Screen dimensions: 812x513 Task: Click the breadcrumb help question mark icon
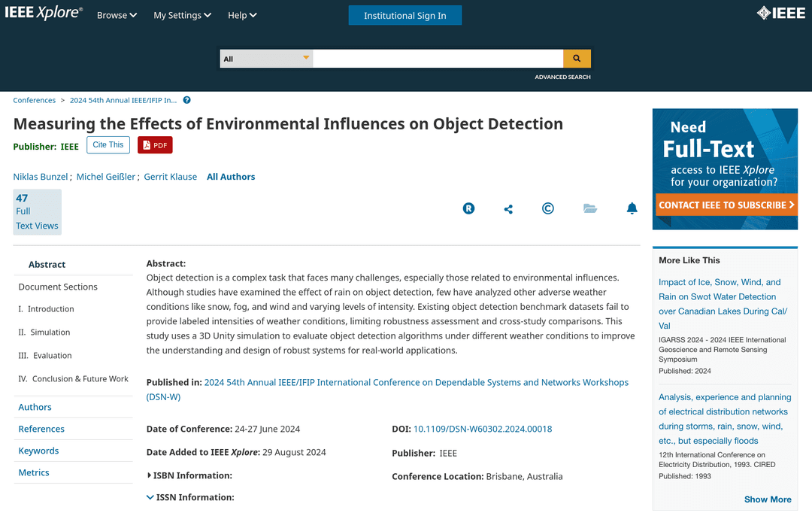click(x=187, y=100)
